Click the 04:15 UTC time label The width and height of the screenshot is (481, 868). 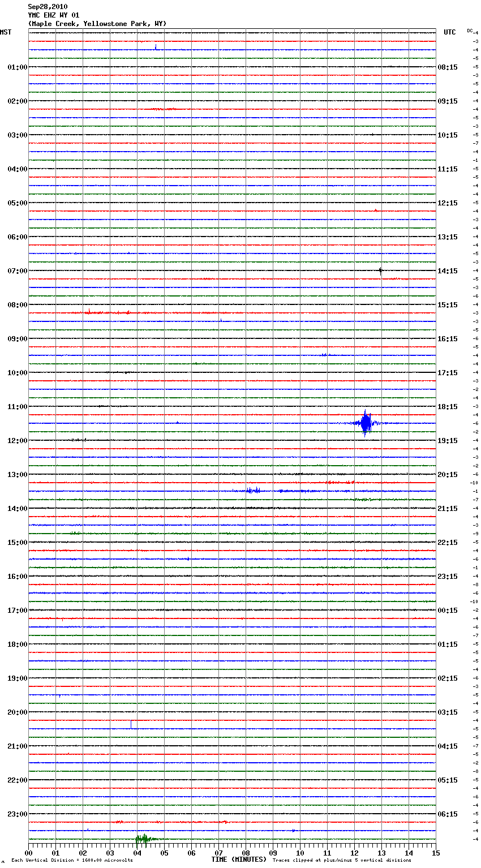coord(448,746)
